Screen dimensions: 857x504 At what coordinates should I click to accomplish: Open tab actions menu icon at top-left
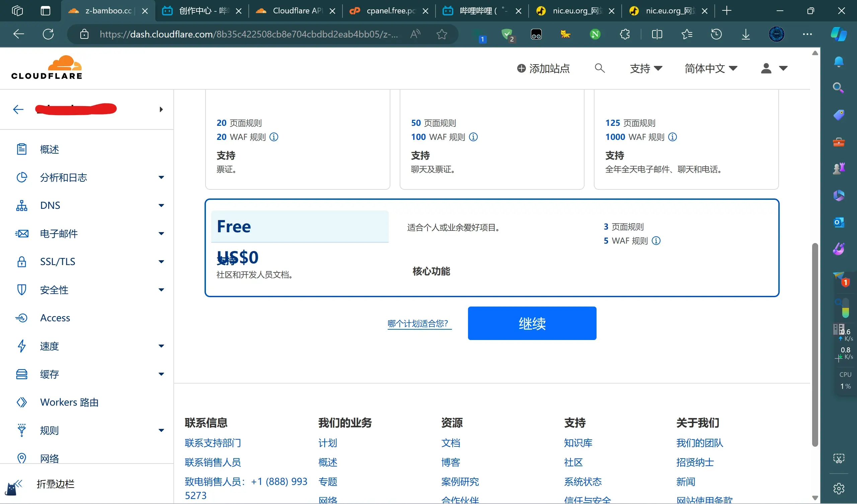tap(45, 11)
